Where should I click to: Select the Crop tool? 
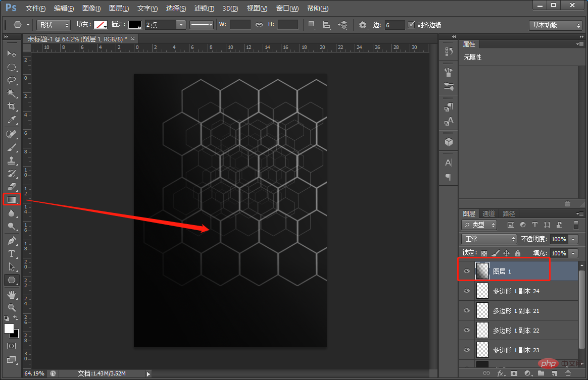click(12, 106)
